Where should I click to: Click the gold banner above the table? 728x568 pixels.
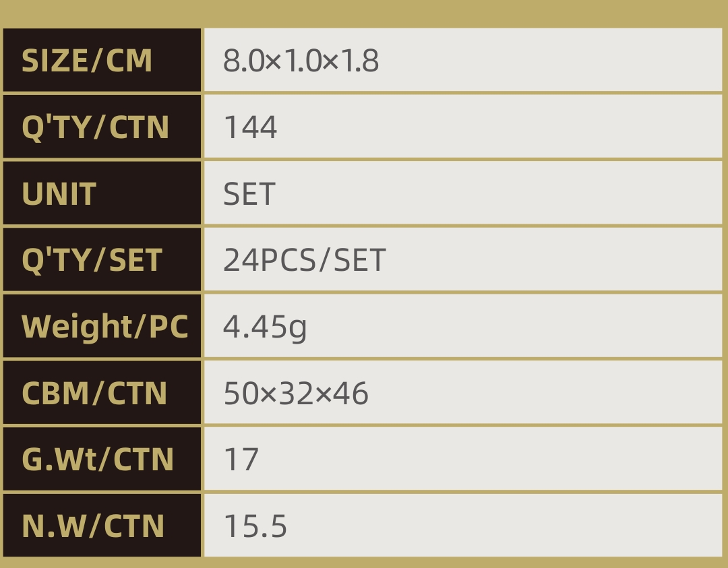(x=364, y=12)
